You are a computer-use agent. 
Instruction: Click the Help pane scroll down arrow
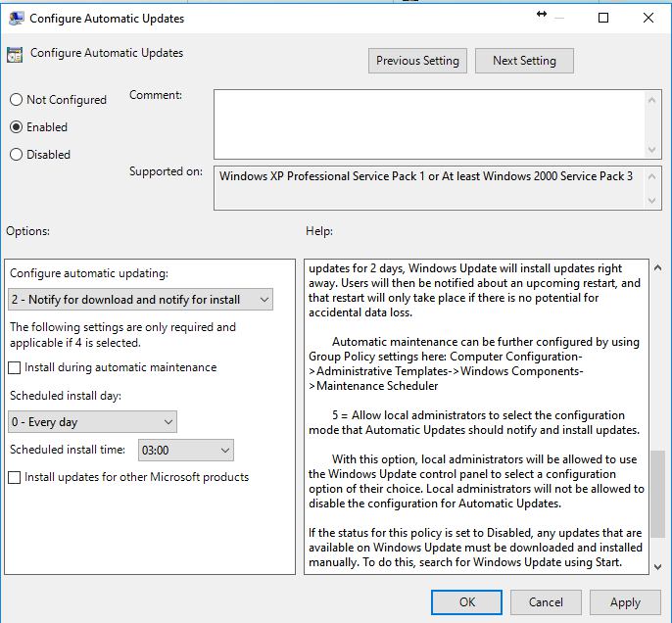657,567
